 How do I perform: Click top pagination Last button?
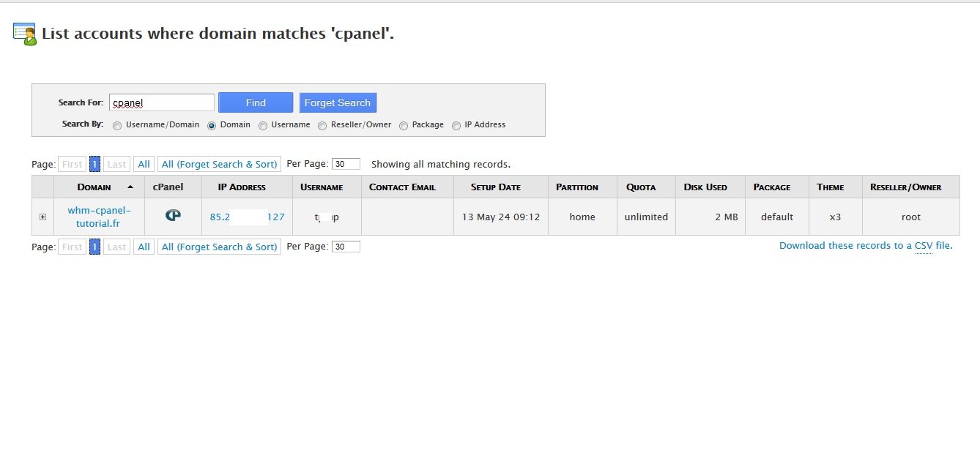coord(116,164)
